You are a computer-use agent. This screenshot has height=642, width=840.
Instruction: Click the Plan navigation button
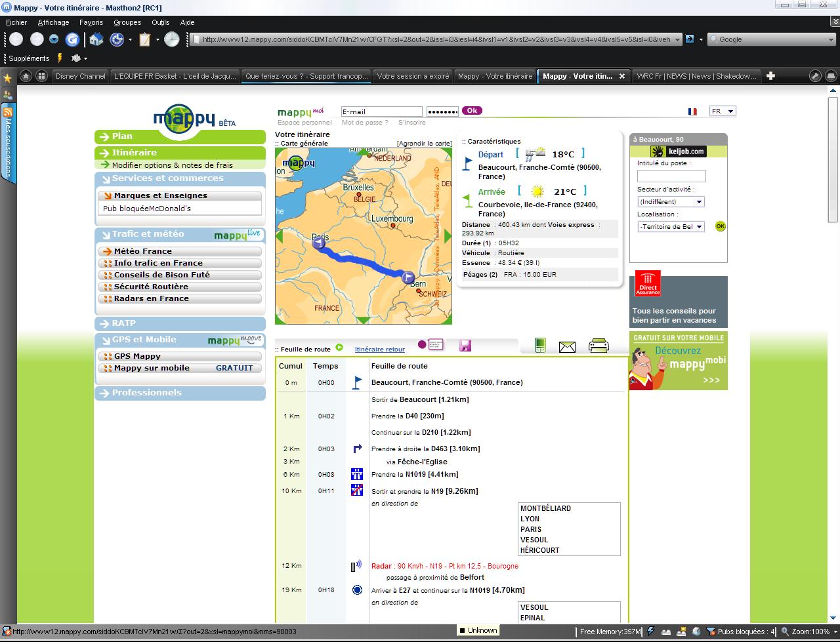180,136
